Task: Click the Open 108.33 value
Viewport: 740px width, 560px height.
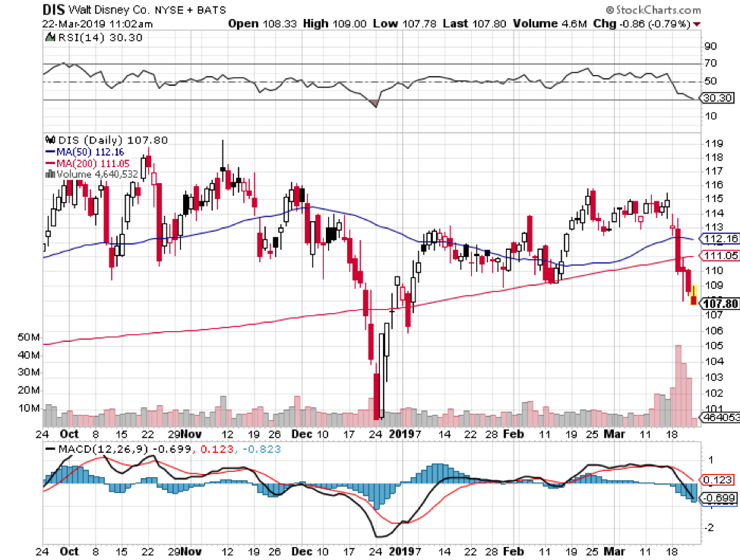Action: (262, 24)
